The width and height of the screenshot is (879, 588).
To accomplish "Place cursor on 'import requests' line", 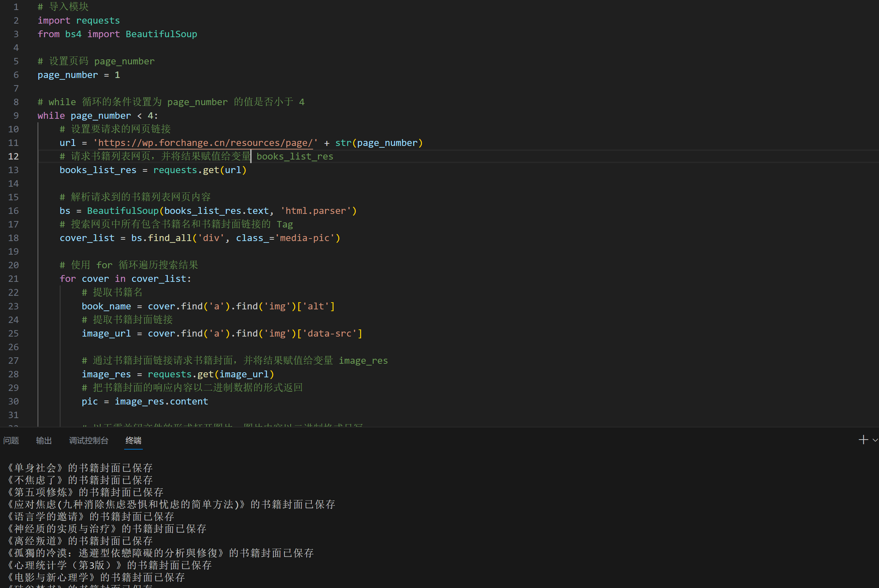I will point(79,21).
